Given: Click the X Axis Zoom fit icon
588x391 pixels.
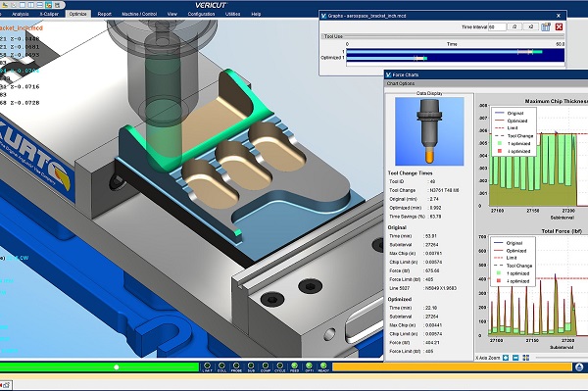Looking at the screenshot, I should click(506, 358).
